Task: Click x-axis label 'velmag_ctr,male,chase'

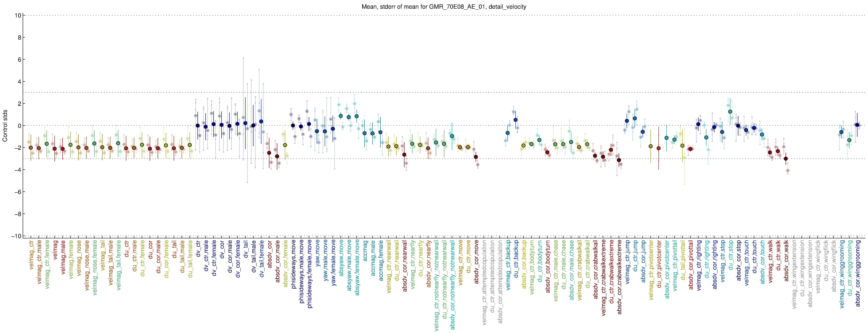Action: click(555, 270)
